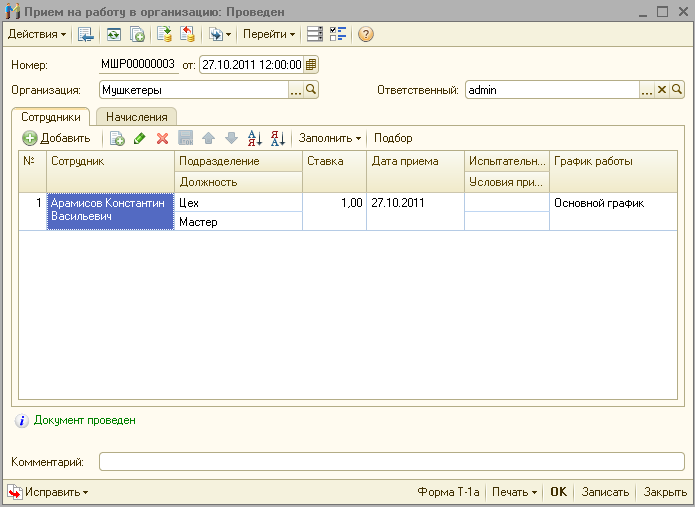Viewport: 695px width, 507px height.
Task: Click the № column header
Action: 32,172
